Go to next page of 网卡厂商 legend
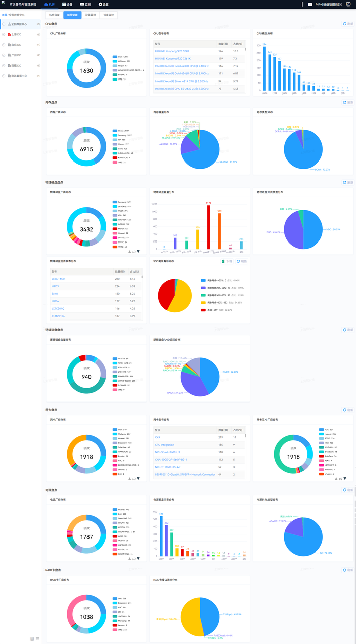The height and width of the screenshot is (644, 356). [138, 479]
